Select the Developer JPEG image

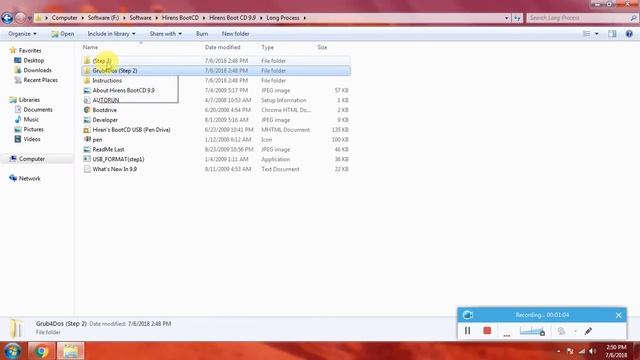(216, 120)
